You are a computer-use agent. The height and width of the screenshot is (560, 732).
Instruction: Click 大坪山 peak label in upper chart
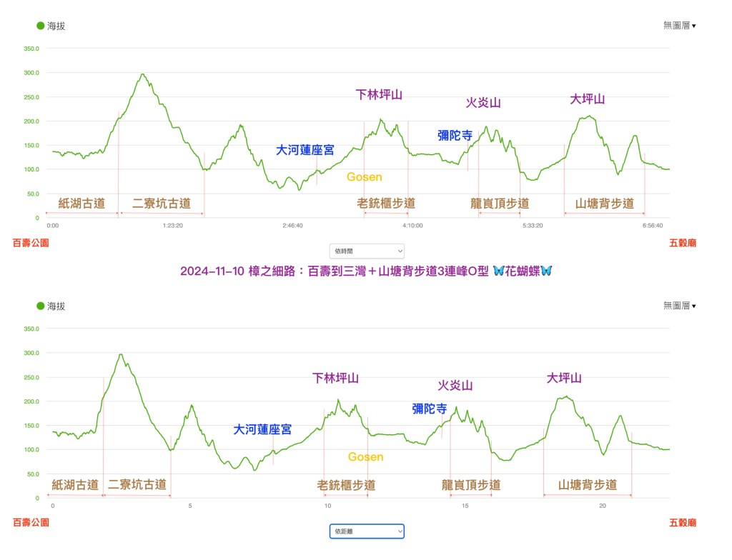tap(587, 99)
